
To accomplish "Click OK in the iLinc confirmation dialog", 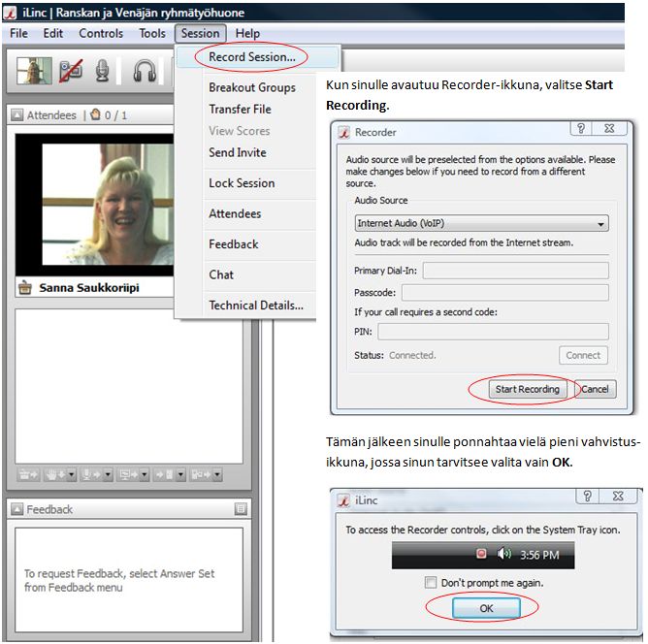I will 472,608.
